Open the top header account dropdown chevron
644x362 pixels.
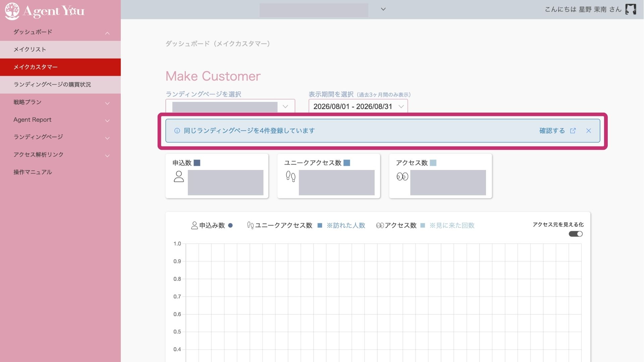tap(383, 9)
